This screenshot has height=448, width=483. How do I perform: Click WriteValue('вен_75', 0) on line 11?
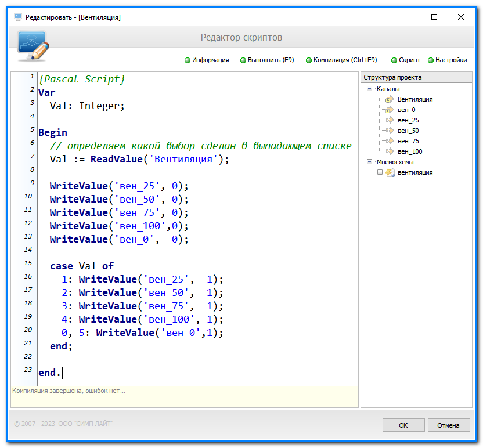(x=119, y=213)
